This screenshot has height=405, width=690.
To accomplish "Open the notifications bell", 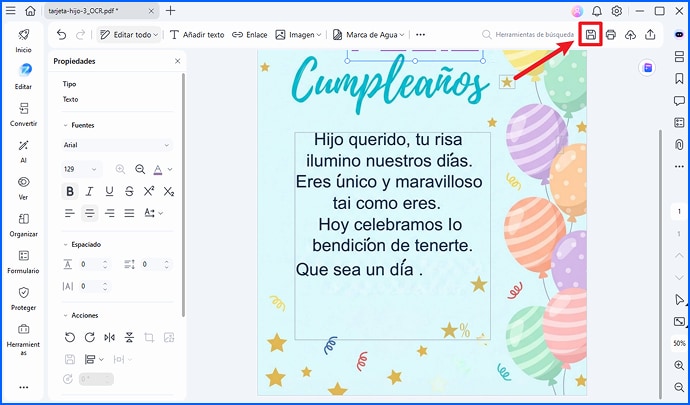I will tap(597, 11).
